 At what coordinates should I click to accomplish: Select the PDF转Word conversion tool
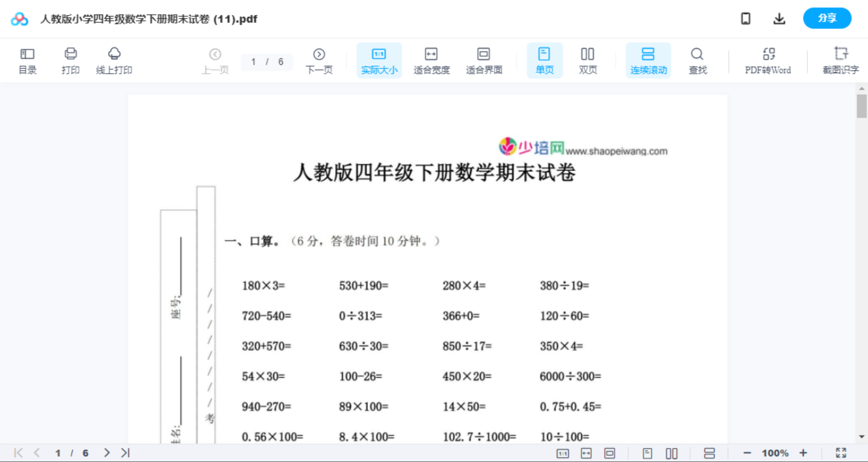(768, 60)
